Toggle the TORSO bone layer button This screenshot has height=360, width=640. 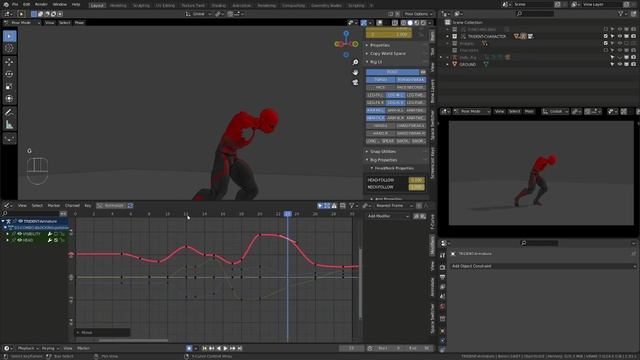380,80
